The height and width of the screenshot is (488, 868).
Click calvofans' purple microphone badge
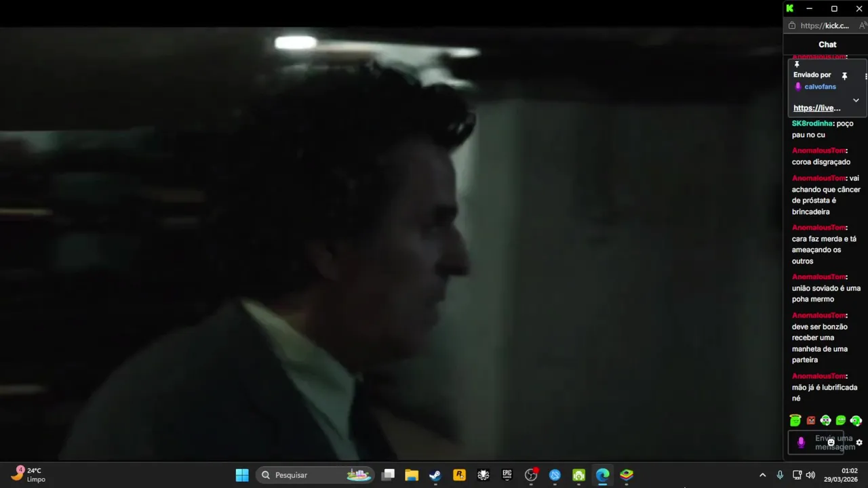[x=798, y=87]
